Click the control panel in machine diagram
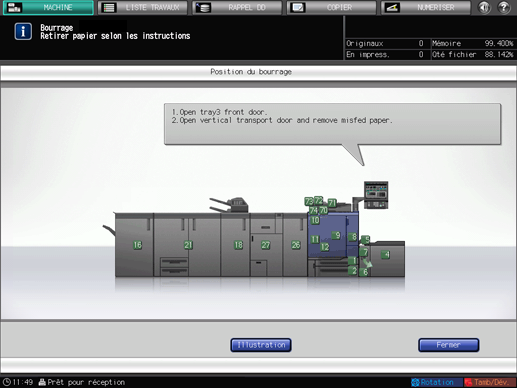This screenshot has height=388, width=517. 376,195
